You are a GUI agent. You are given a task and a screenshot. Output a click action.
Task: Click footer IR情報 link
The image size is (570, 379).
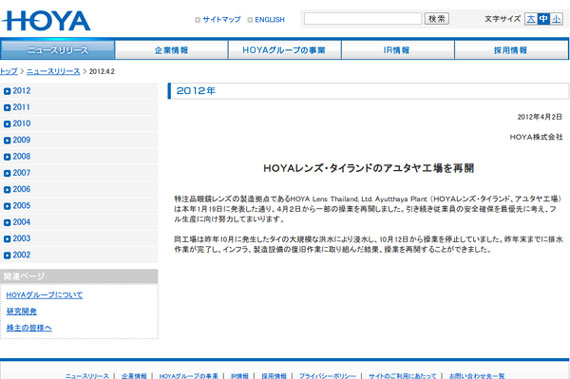240,376
